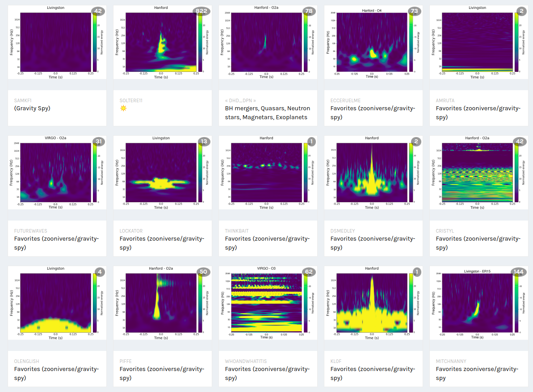Image resolution: width=533 pixels, height=392 pixels.
Task: Open the sun emoji collection title
Action: click(123, 108)
